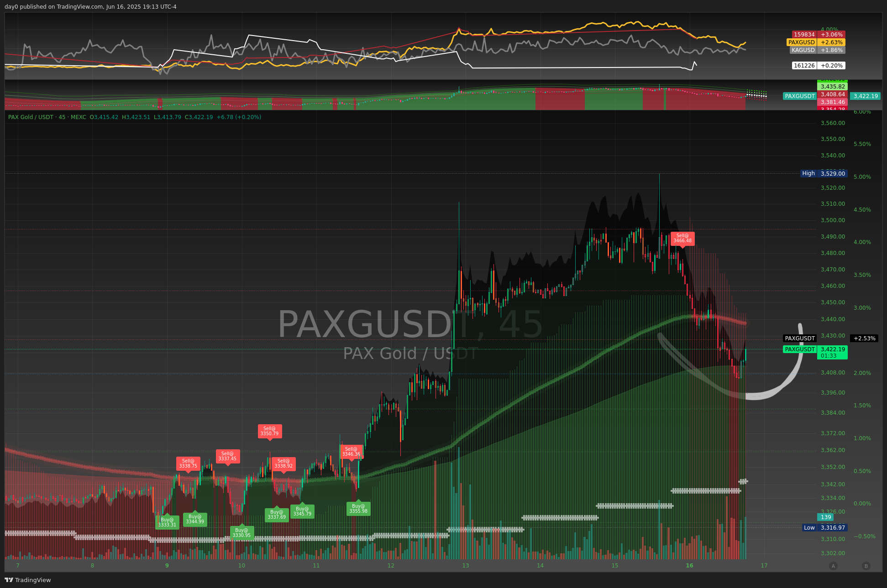Click the PAXGUSDT +2.53% label
Screen dimensions: 887x588
click(x=830, y=338)
